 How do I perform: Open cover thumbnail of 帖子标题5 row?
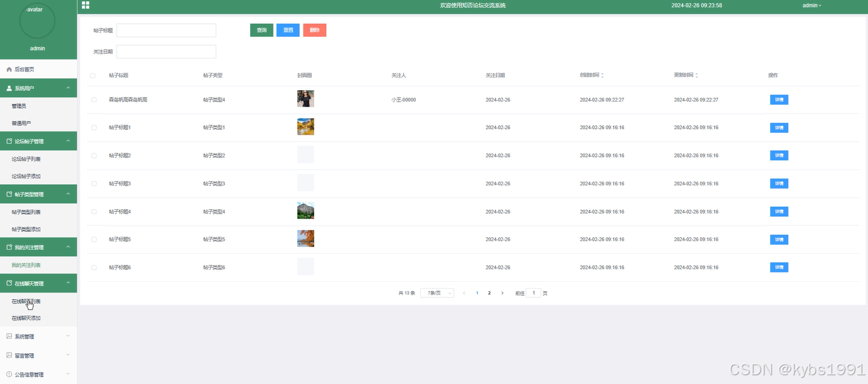[305, 239]
